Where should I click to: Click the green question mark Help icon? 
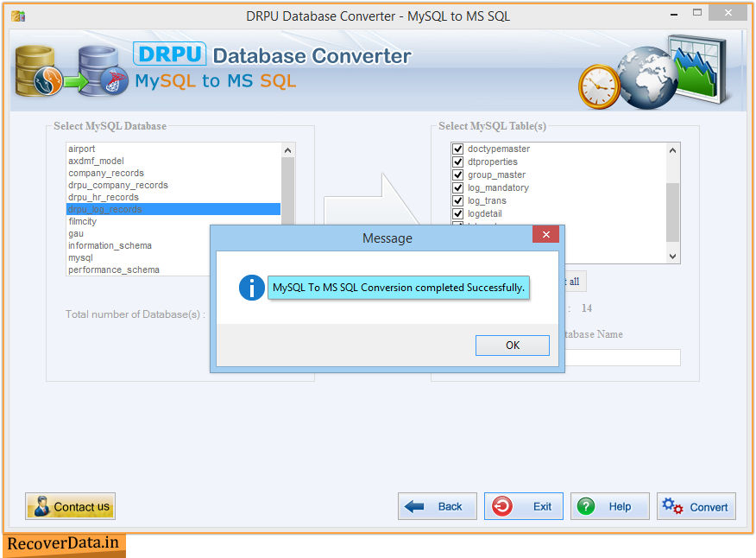tap(586, 506)
